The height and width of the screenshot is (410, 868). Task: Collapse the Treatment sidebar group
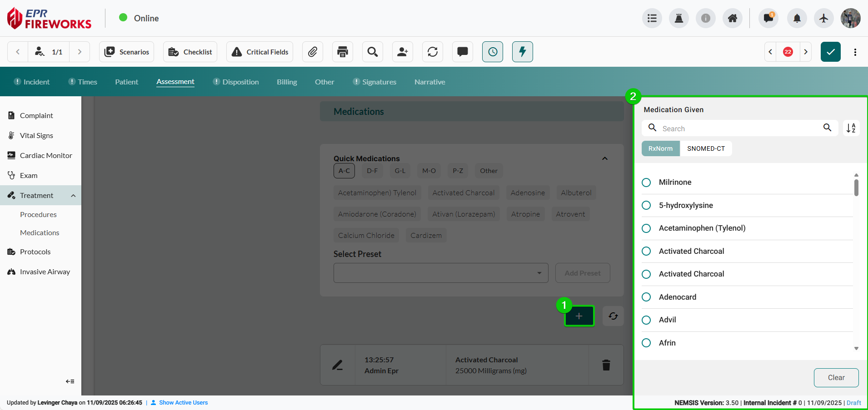(73, 196)
